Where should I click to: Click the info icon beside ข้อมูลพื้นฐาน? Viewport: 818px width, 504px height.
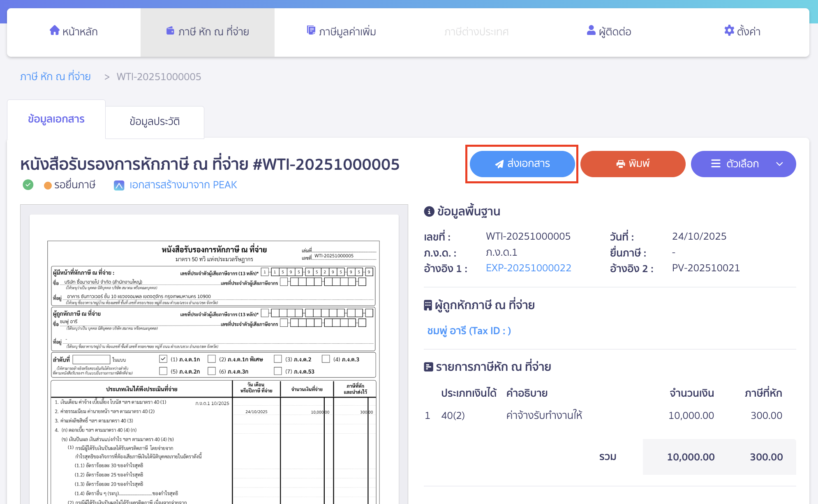coord(428,211)
